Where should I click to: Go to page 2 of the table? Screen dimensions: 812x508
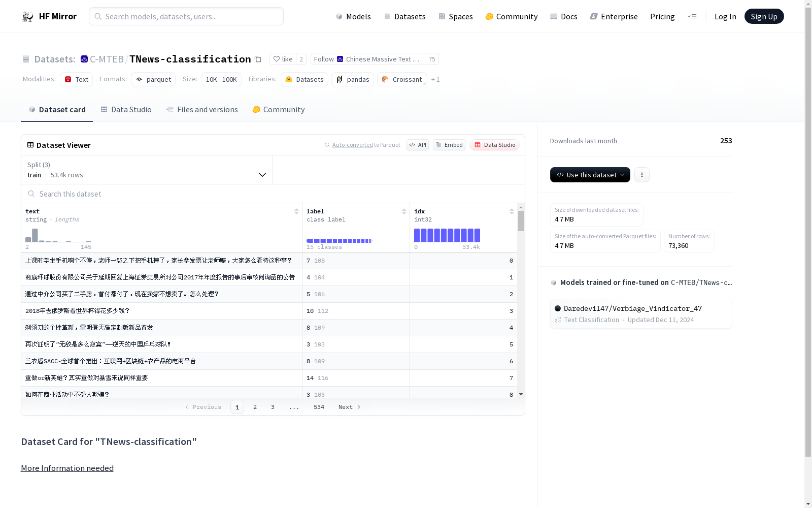255,407
